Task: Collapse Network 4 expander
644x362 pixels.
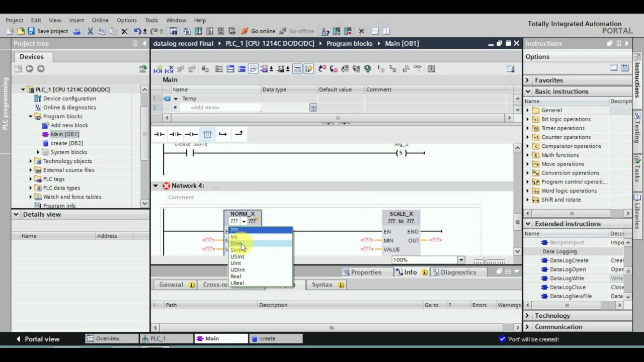Action: pyautogui.click(x=155, y=186)
